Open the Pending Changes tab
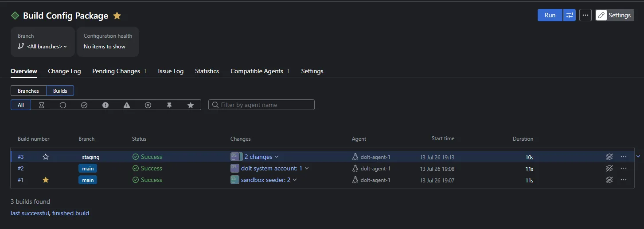Screen dimensions: 644x229 point(119,71)
